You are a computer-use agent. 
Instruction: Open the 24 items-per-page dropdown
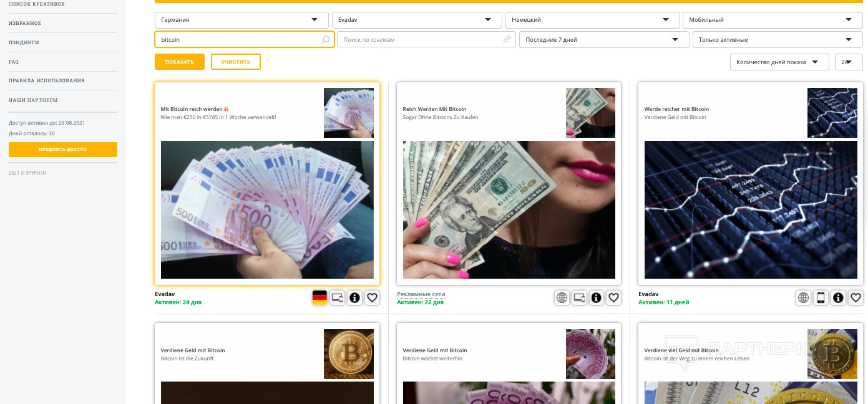(849, 62)
